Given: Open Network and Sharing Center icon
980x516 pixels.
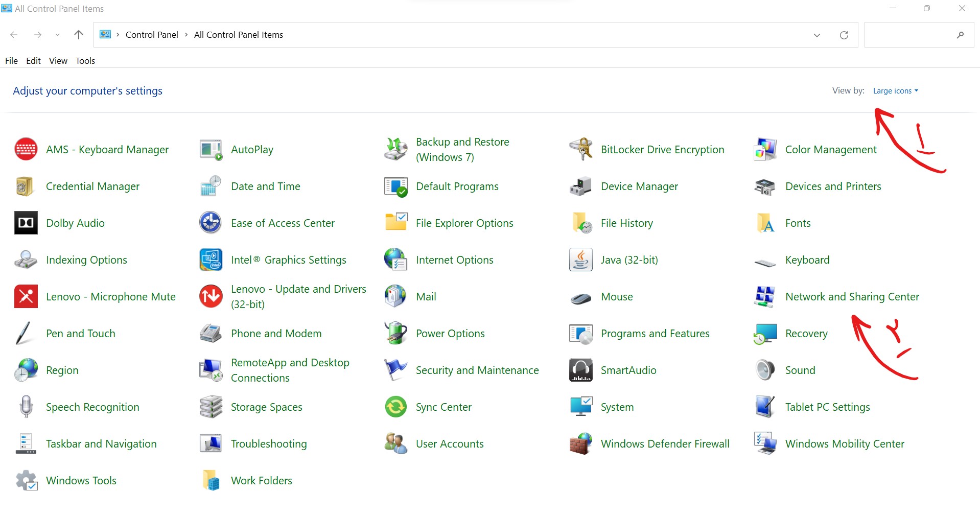Looking at the screenshot, I should tap(765, 296).
